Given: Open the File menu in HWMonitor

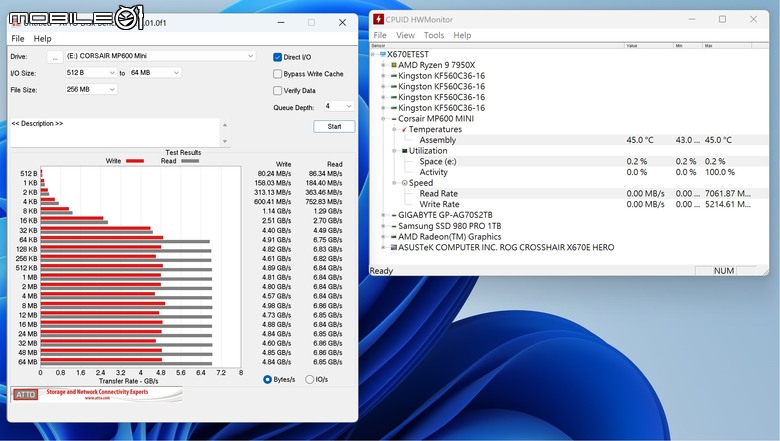Looking at the screenshot, I should [x=380, y=35].
